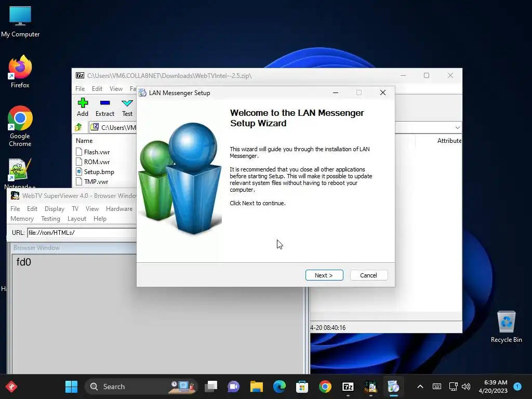532x399 pixels.
Task: Click the volume tray icon
Action: pos(466,387)
